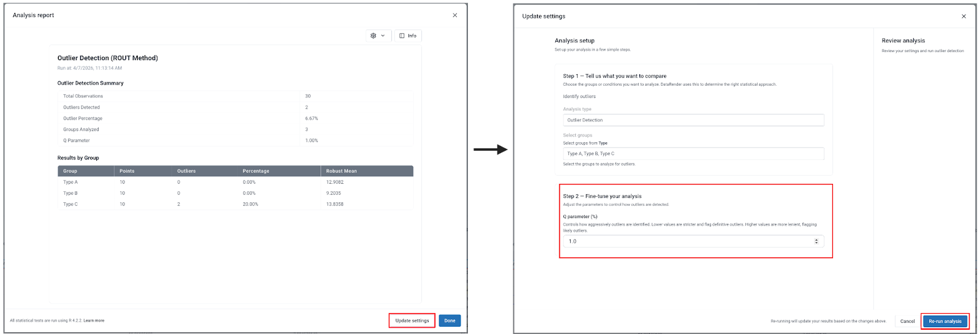Click the Update settings button
The image size is (980, 334).
coord(412,321)
